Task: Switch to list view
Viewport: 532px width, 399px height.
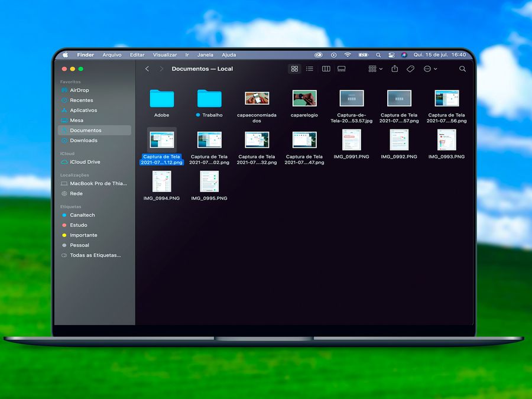Action: click(310, 69)
